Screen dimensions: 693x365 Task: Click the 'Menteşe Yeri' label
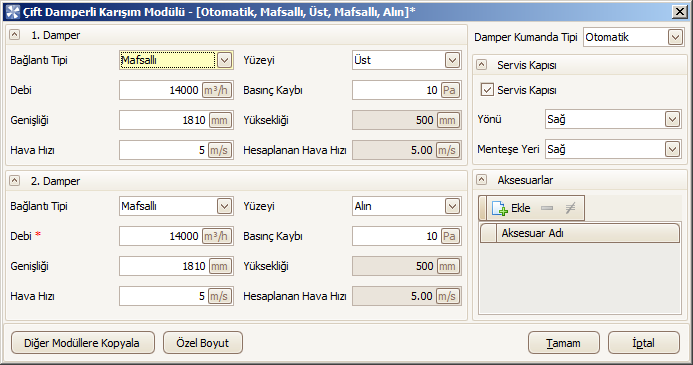[508, 149]
